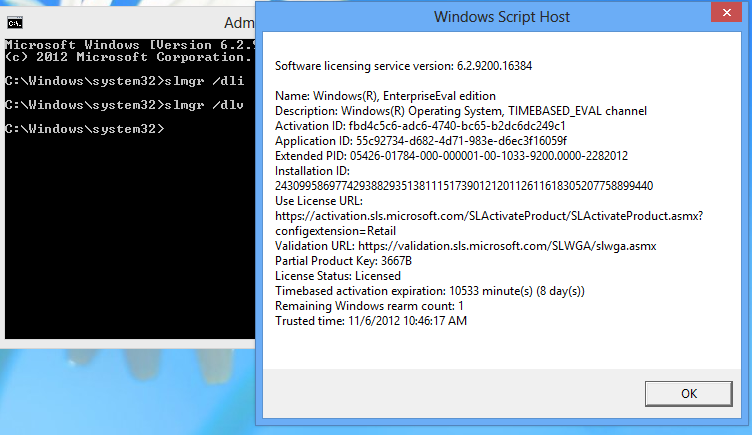Click the 'License Status: Licensed' line
This screenshot has height=435, width=752.
pos(338,276)
